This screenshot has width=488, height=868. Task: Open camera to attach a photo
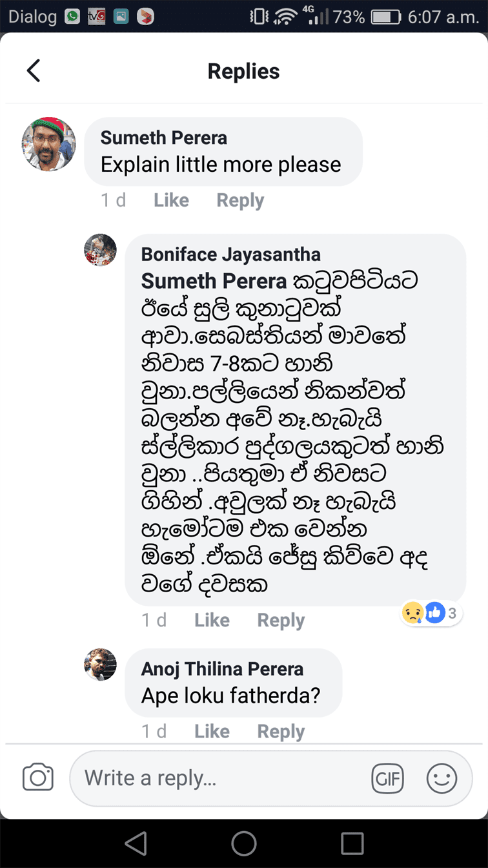click(38, 778)
